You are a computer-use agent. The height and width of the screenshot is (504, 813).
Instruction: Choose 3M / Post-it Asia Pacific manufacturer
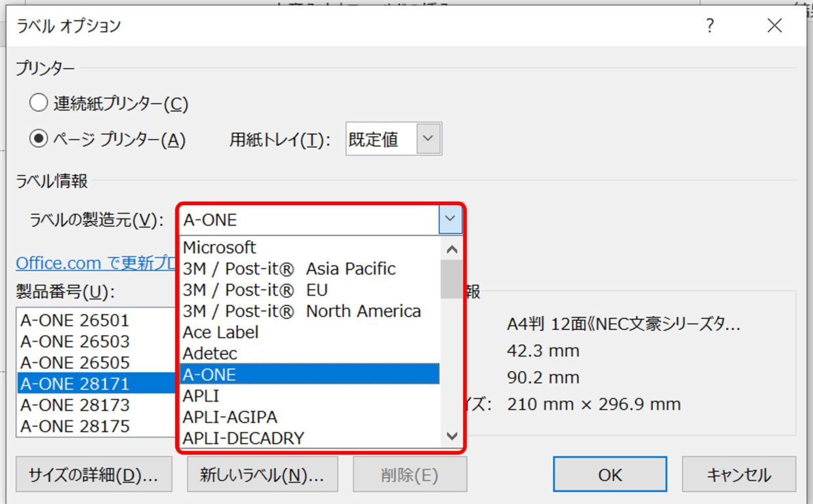tap(309, 269)
